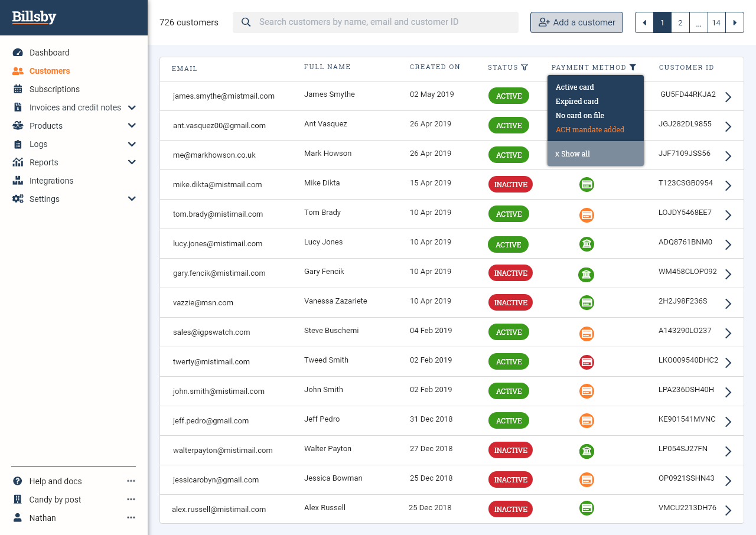Screen dimensions: 756x535
Task: Click Tom Brady's orange card icon
Action: (x=586, y=215)
